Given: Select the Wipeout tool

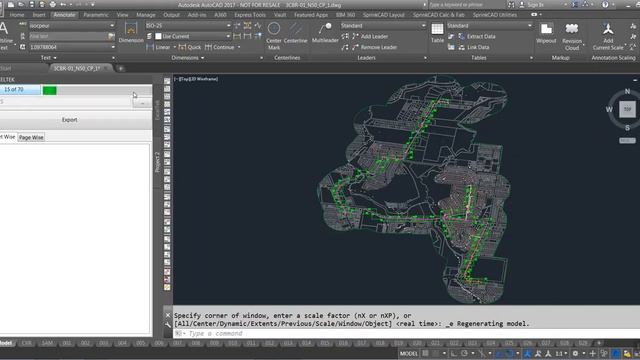Looking at the screenshot, I should tap(546, 33).
